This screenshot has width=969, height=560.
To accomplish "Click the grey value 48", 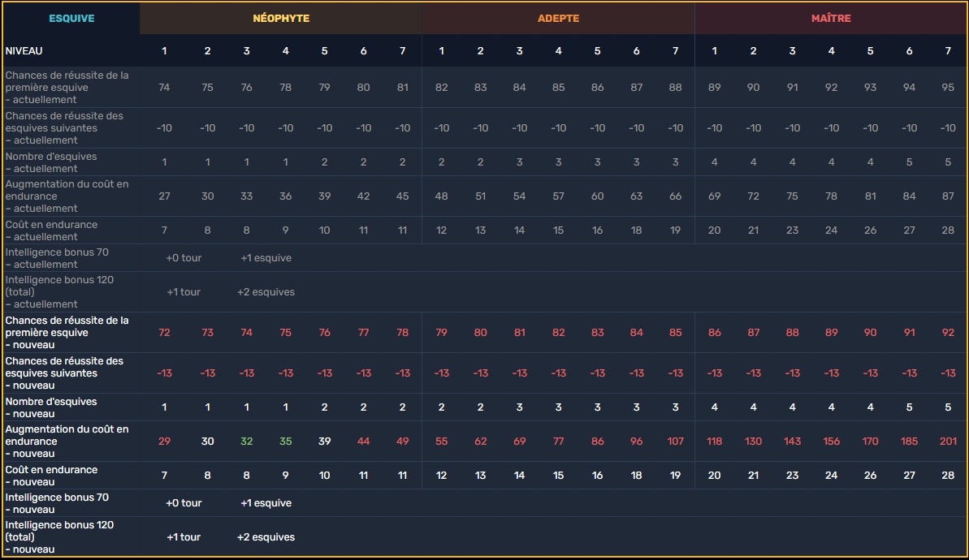I will tap(441, 196).
